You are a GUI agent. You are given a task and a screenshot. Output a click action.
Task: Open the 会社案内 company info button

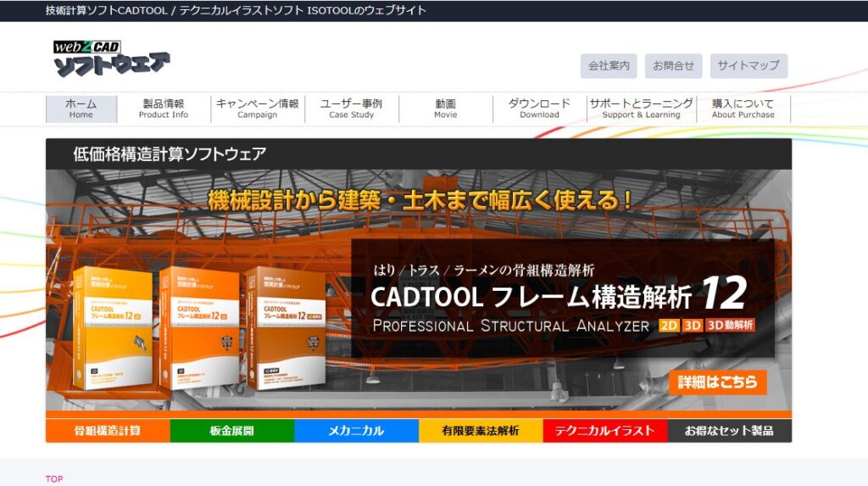point(609,65)
